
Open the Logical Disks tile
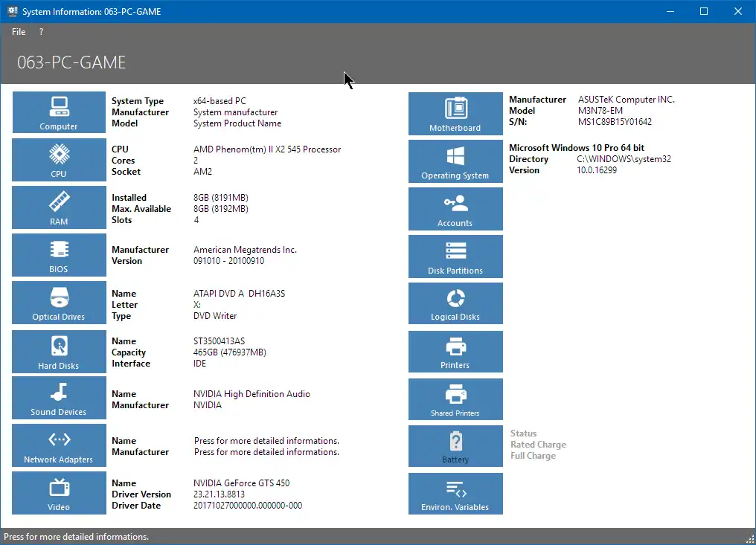coord(455,303)
